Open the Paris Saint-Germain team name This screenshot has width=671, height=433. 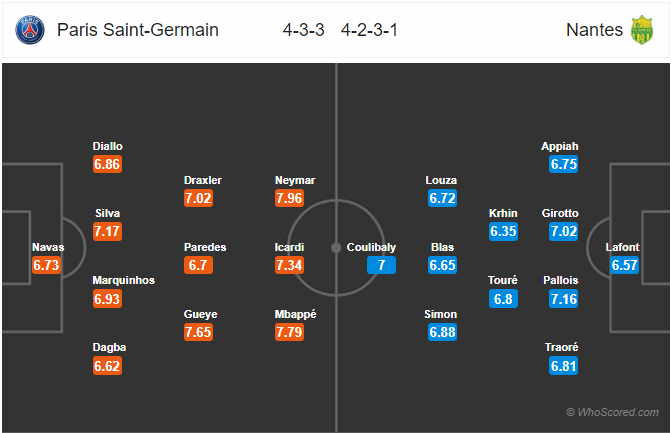[x=138, y=30]
